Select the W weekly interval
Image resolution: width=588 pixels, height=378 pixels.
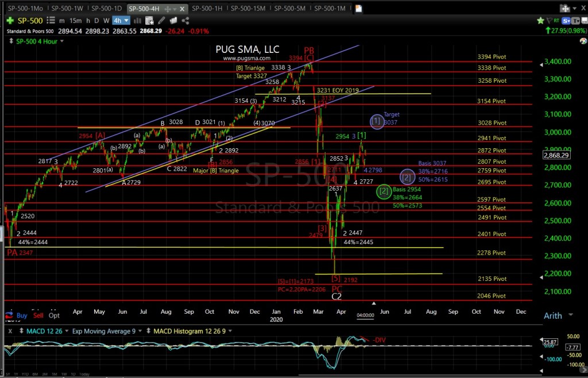(106, 21)
